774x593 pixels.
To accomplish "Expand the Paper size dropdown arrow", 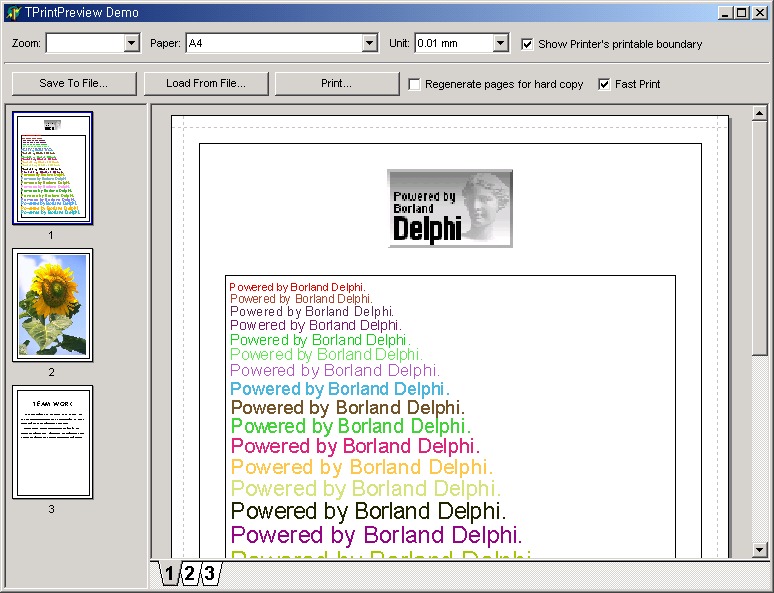I will 370,43.
